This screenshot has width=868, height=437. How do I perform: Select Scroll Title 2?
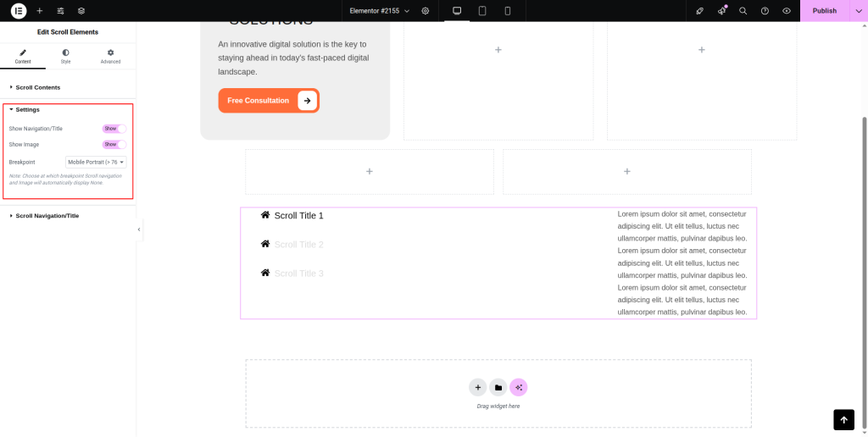point(299,245)
